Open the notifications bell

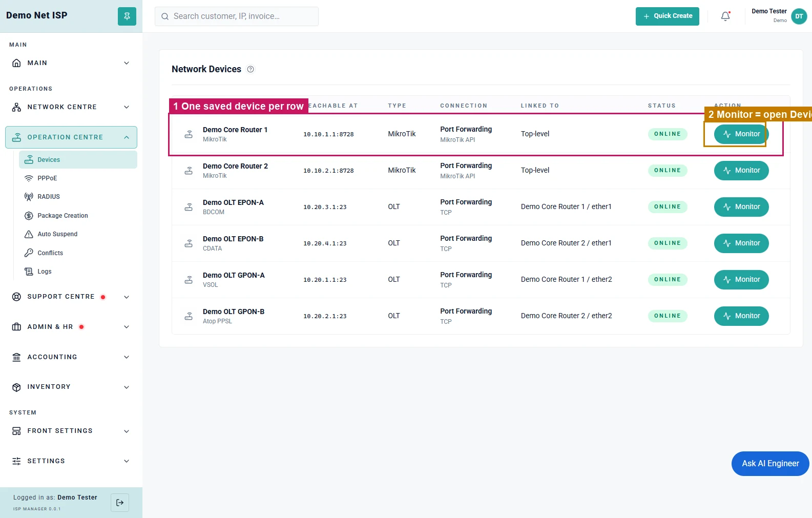(x=725, y=16)
